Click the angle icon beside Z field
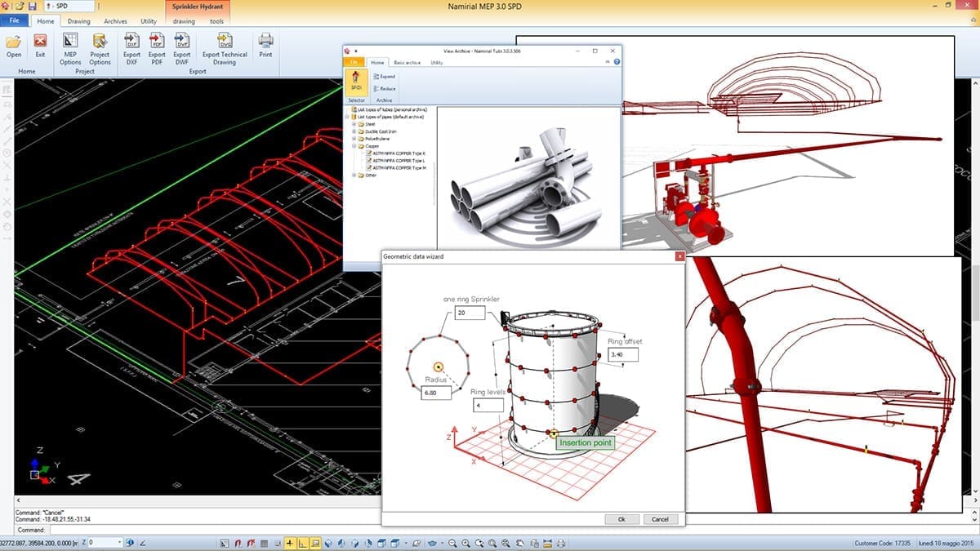This screenshot has height=551, width=980. [x=143, y=543]
